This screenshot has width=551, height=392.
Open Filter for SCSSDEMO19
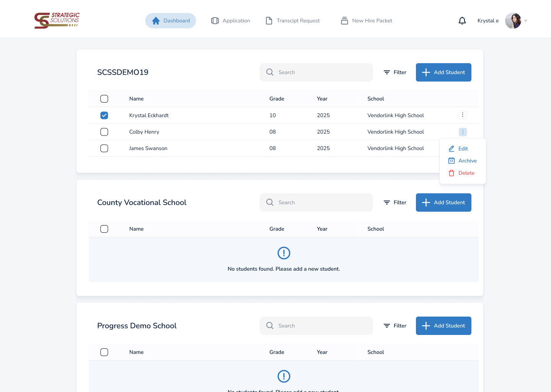click(x=395, y=72)
